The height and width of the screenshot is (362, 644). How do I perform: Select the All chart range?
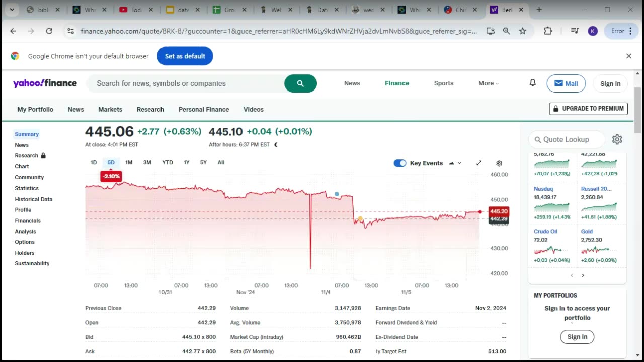221,162
